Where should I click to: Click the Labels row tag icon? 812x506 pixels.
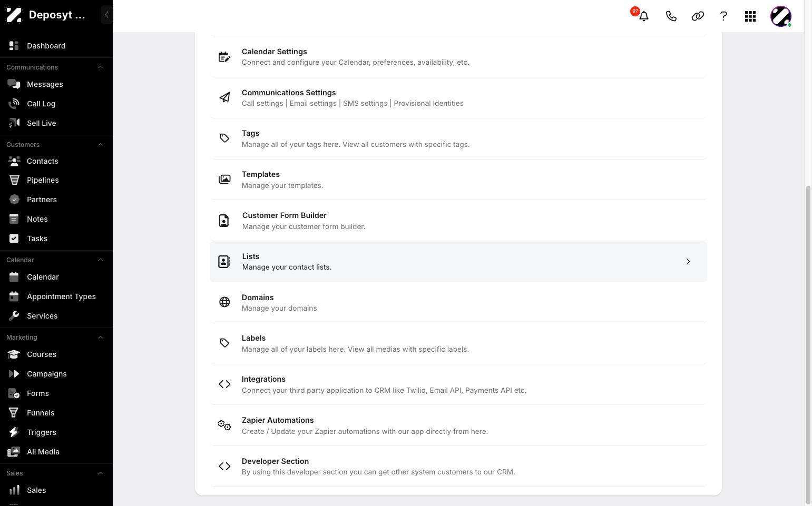point(224,343)
